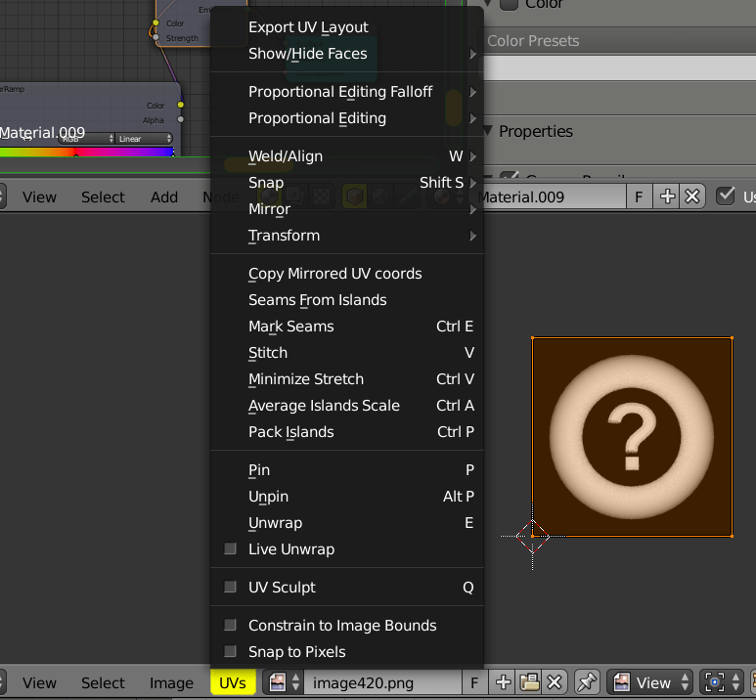This screenshot has width=756, height=700.
Task: Toggle the pin image icon
Action: 586,682
